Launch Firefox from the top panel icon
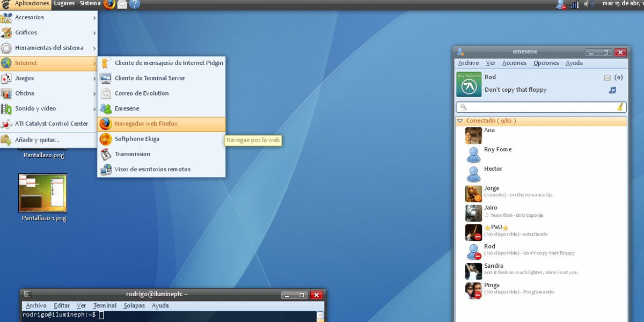This screenshot has width=644, height=322. click(x=109, y=4)
